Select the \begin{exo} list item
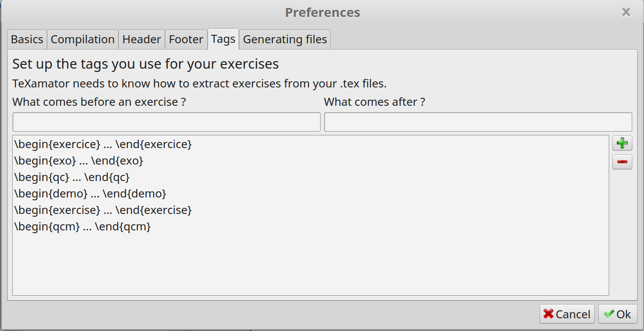Screen dimensions: 644x331 [x=310, y=161]
